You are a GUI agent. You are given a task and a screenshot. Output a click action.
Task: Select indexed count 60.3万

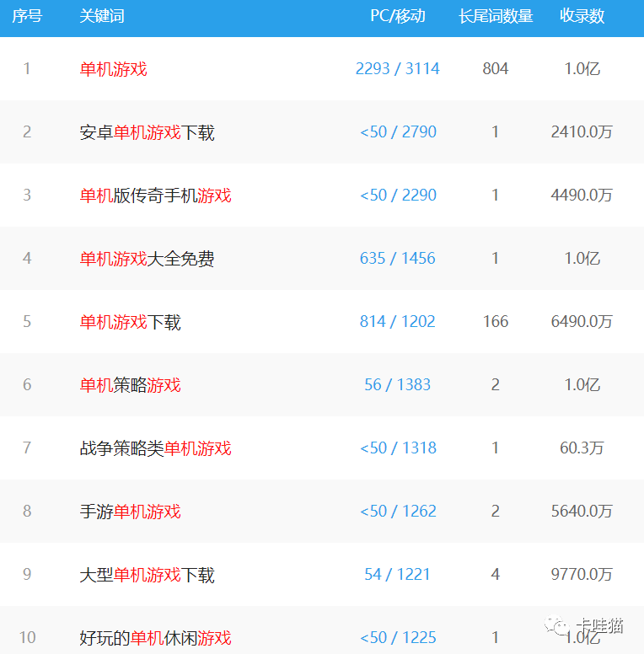(x=582, y=448)
